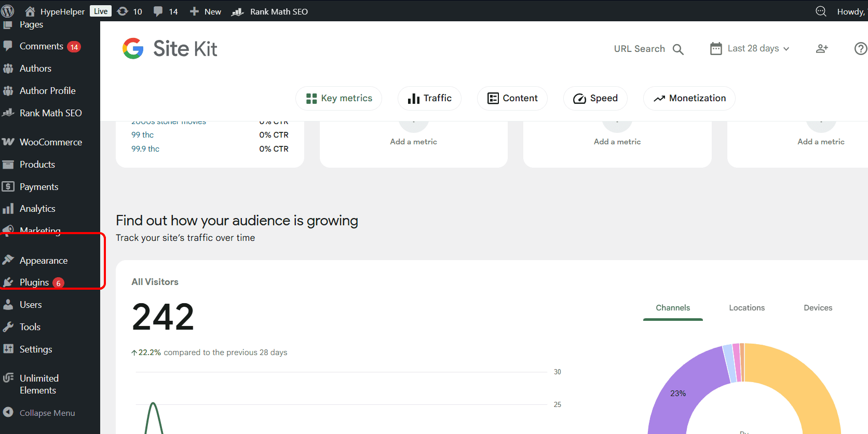Click the Comments speech bubble icon
Image resolution: width=868 pixels, height=434 pixels.
click(x=8, y=46)
